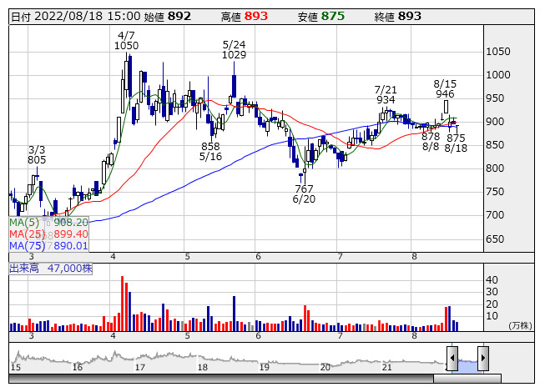Click year 15 in overview timeline
Image resolution: width=545 pixels, height=392 pixels.
pos(16,367)
